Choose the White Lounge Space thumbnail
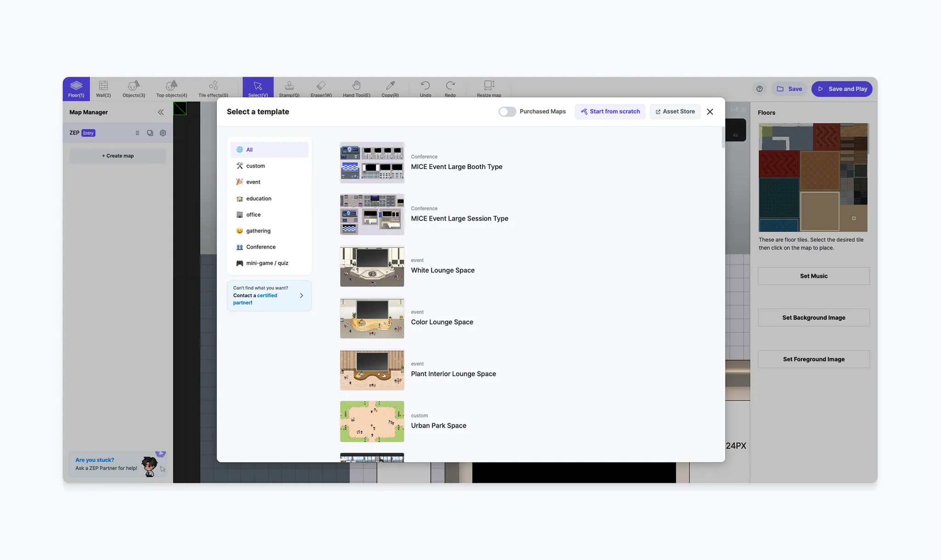The height and width of the screenshot is (560, 941). point(372,266)
